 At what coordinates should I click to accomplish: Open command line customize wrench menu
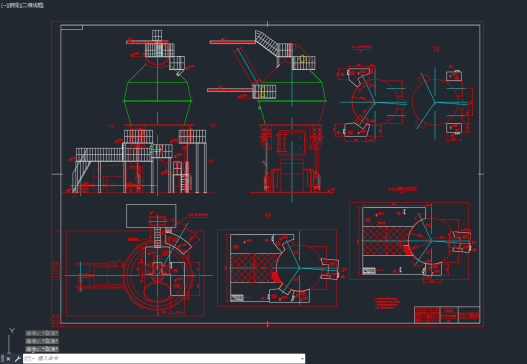pos(17,359)
